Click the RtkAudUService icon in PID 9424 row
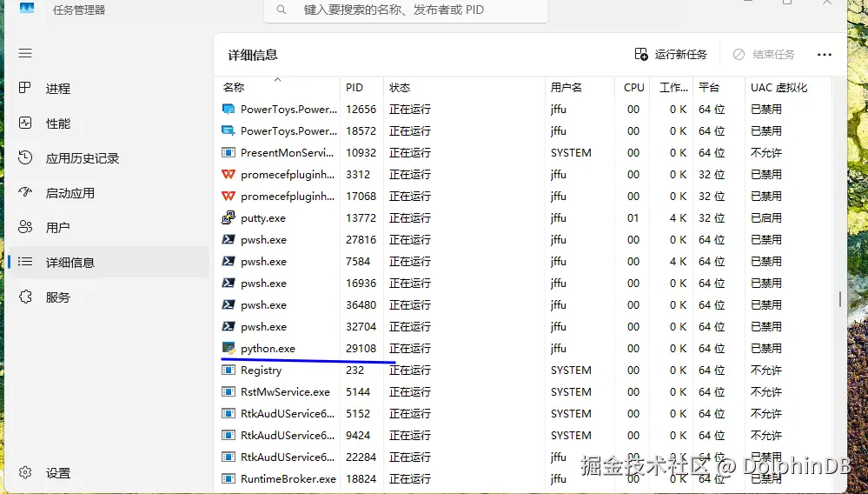868x494 pixels. (x=228, y=436)
